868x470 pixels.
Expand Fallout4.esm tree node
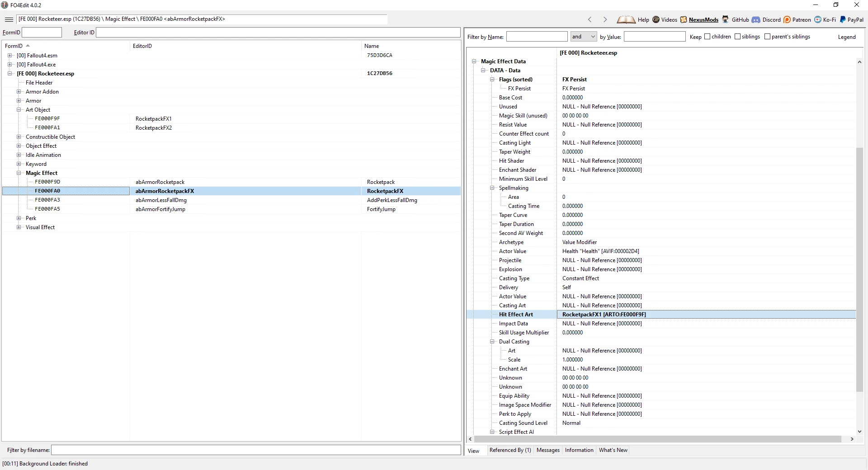click(x=9, y=56)
